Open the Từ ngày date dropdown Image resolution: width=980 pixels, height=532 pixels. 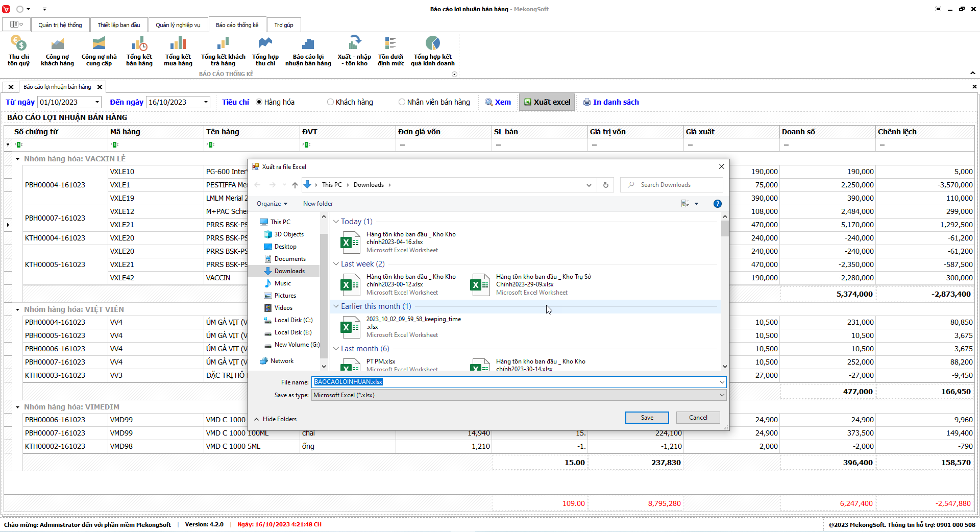97,102
